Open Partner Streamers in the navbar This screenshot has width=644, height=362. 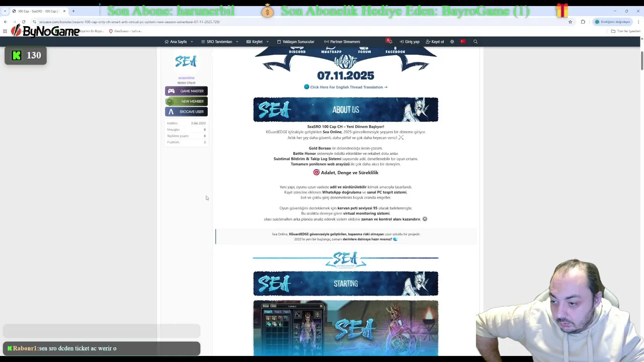[342, 42]
